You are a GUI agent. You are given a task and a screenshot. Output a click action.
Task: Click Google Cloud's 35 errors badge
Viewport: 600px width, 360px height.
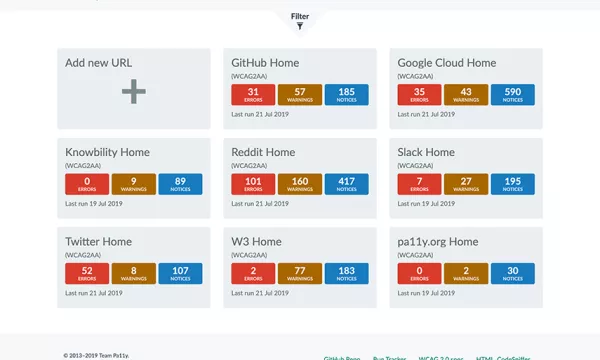[x=419, y=94]
